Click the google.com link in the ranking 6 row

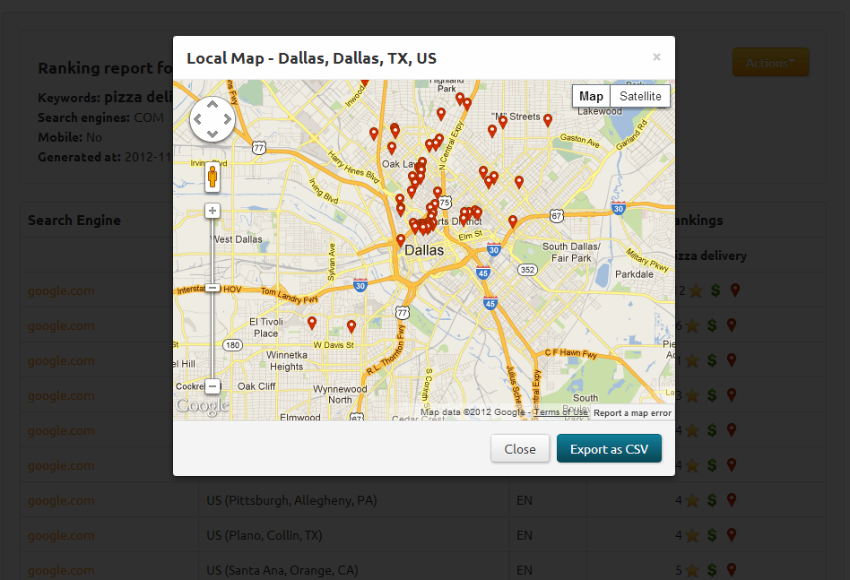click(61, 325)
